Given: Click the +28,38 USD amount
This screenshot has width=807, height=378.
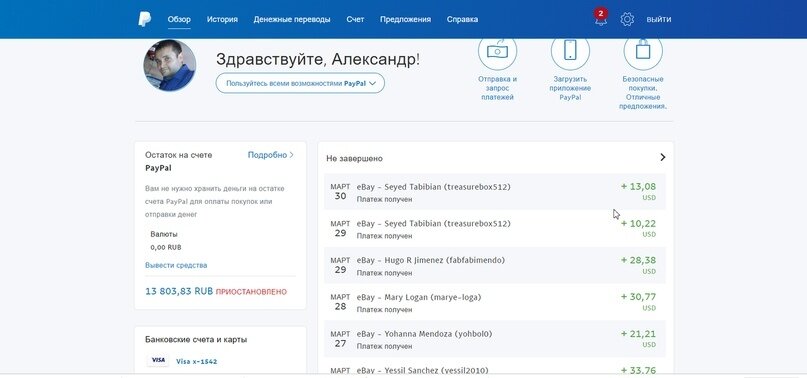Looking at the screenshot, I should (638, 260).
